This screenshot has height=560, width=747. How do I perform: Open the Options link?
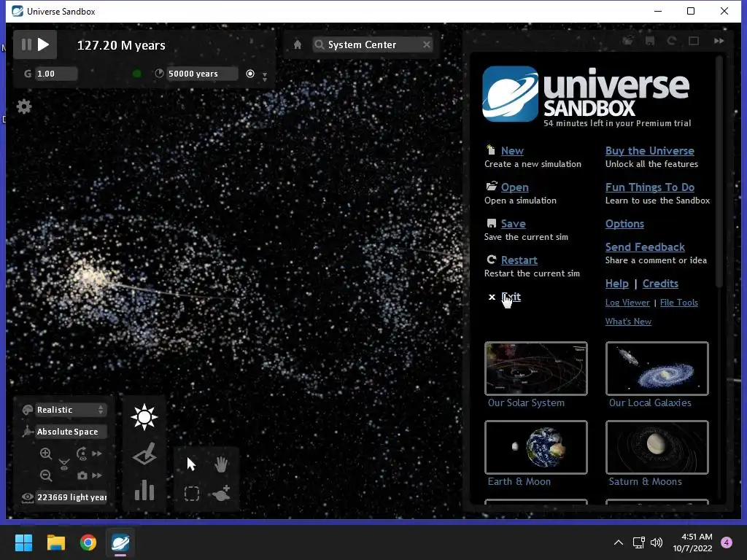(624, 224)
